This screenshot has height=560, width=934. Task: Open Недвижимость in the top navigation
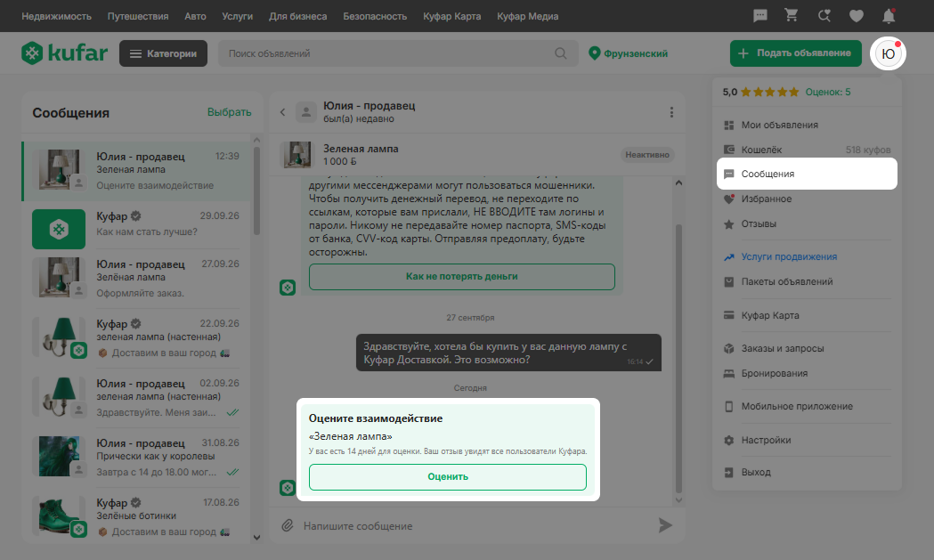click(57, 16)
